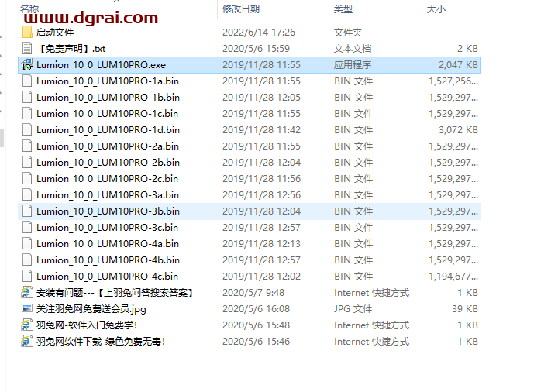This screenshot has width=558, height=392.
Task: Select Lumion_10_0_LUM10PRO.exe file name
Action: pyautogui.click(x=101, y=65)
